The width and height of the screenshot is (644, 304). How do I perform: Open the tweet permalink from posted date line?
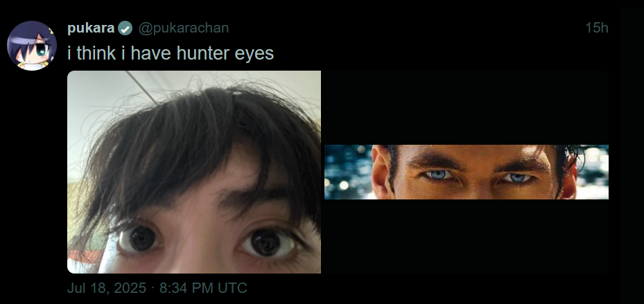pos(157,287)
